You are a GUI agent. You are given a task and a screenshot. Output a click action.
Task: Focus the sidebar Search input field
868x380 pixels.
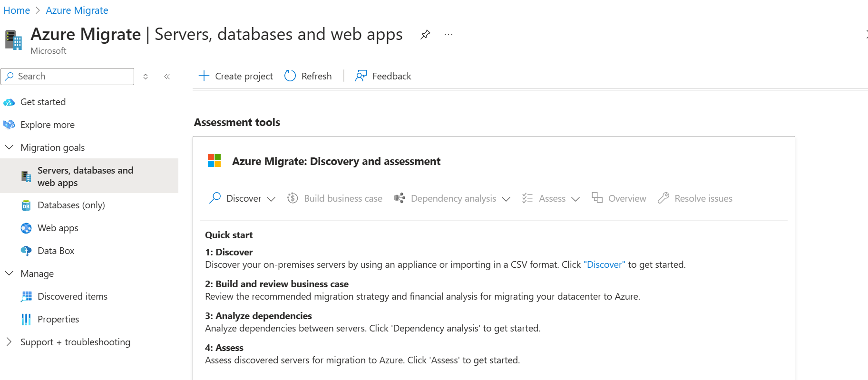click(x=68, y=76)
